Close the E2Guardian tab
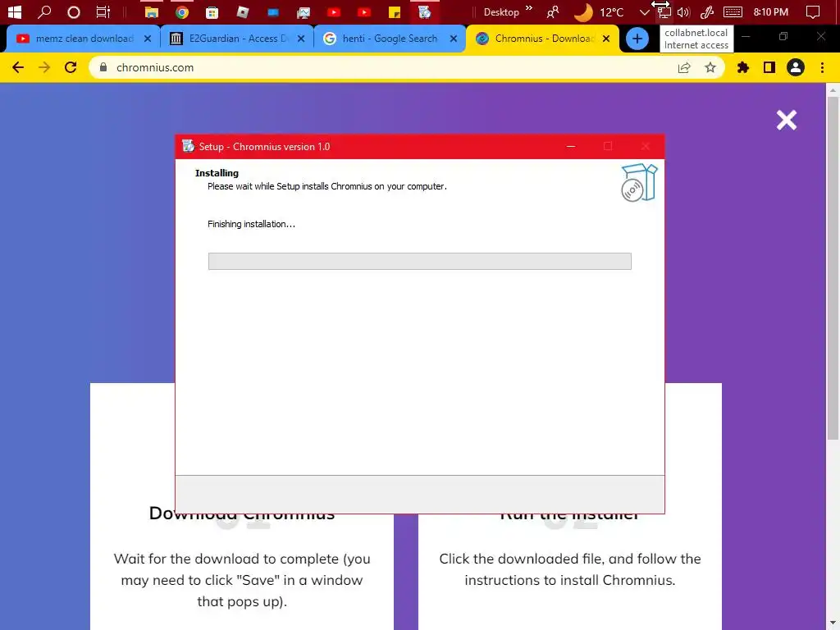 (301, 39)
